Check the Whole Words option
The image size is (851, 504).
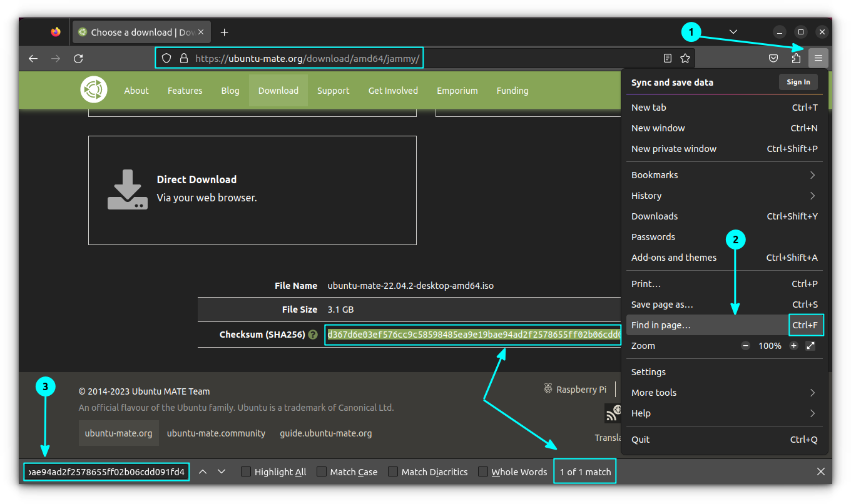(482, 471)
